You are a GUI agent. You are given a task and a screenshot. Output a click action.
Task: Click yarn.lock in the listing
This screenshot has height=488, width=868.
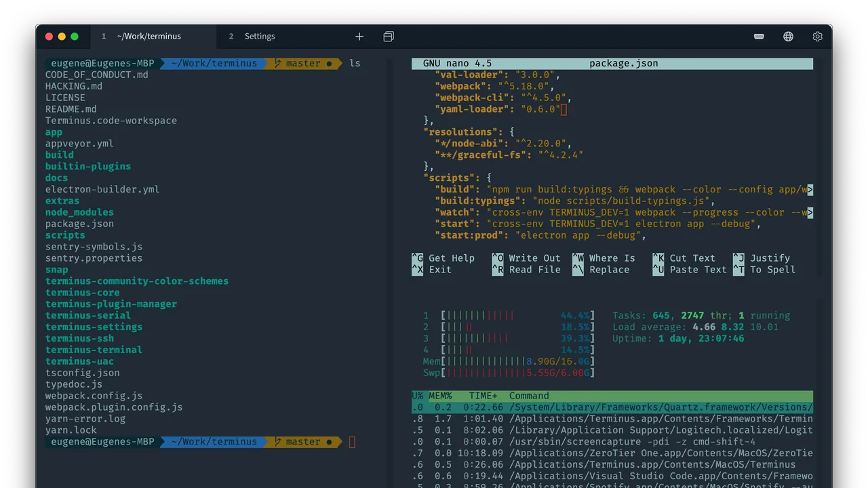point(71,430)
